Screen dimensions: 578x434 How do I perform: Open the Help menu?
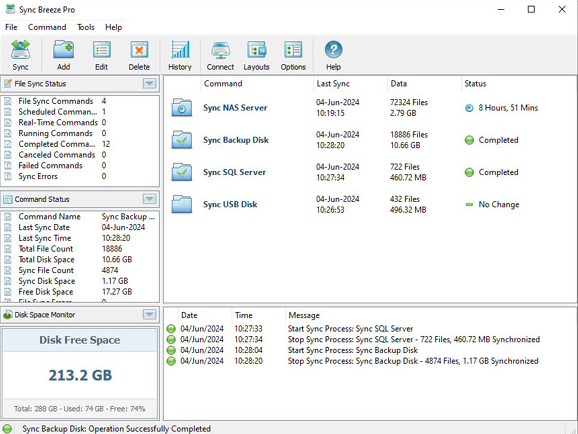114,27
